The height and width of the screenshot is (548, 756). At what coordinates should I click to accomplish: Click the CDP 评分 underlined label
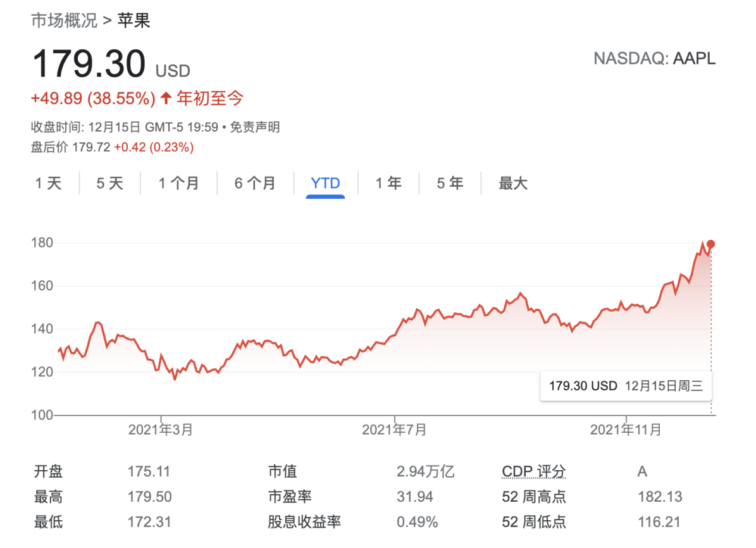pos(533,472)
